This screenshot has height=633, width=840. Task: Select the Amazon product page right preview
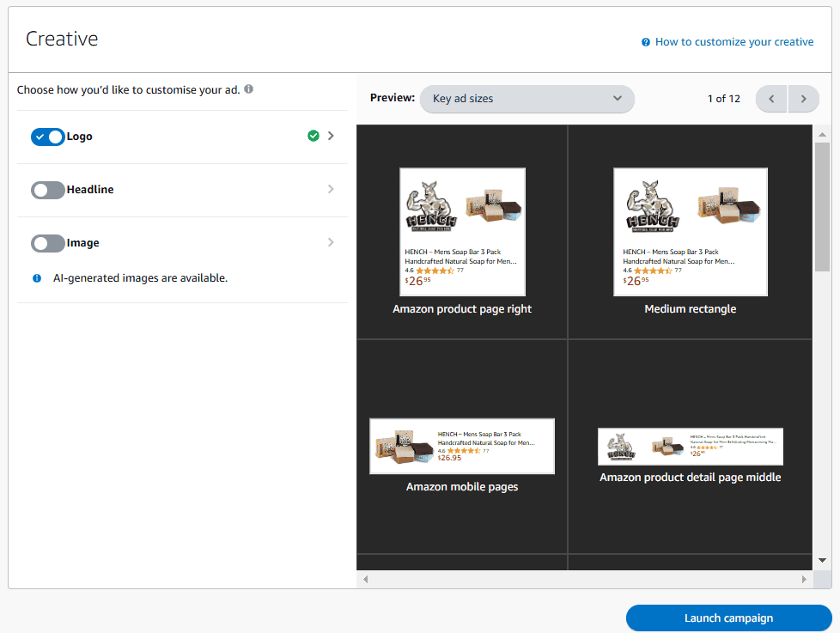[462, 232]
